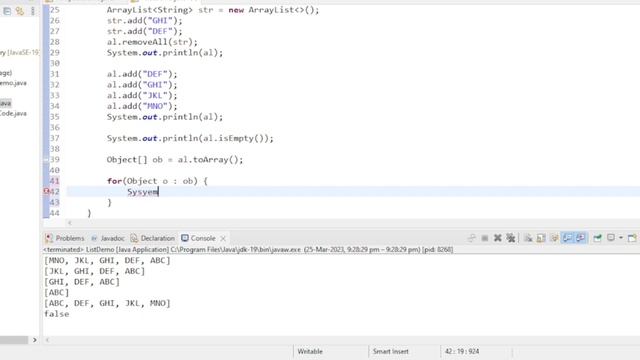This screenshot has width=640, height=360.
Task: Click console output 'false'
Action: tap(56, 314)
